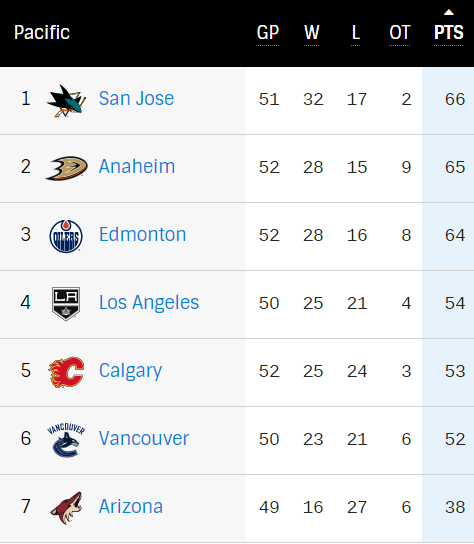Sort standings by W column header
This screenshot has width=474, height=544.
tap(312, 33)
